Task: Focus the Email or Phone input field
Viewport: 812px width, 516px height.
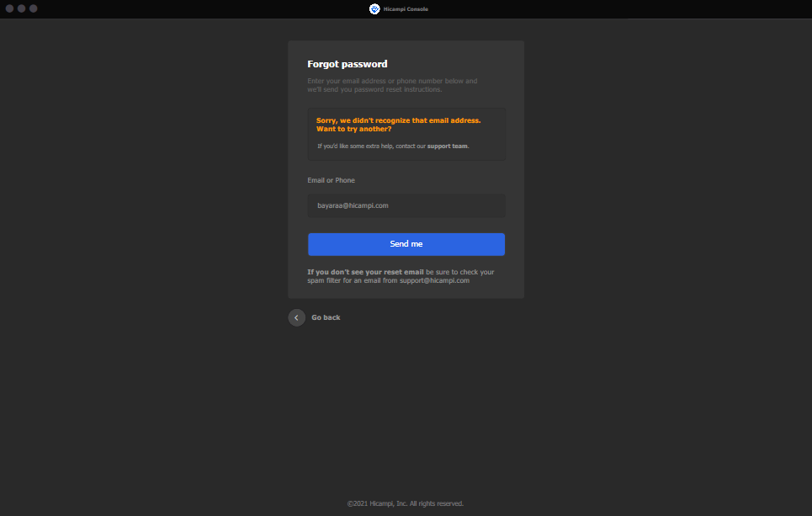Action: [x=406, y=205]
